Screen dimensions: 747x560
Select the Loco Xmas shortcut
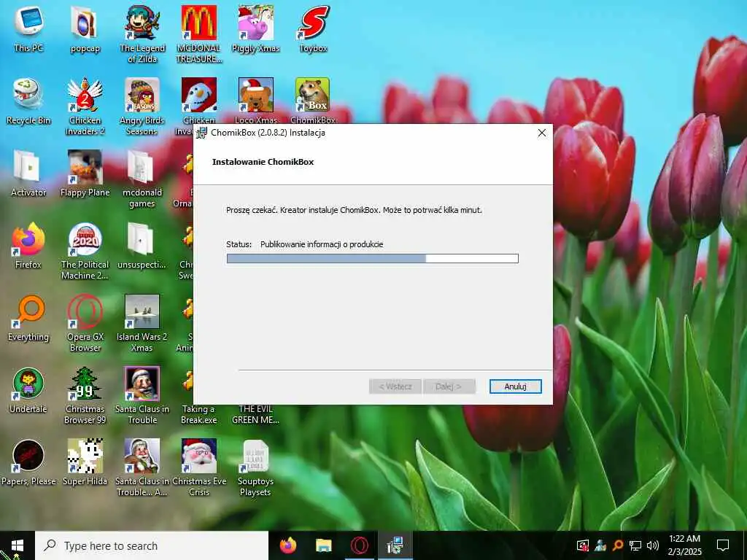coord(255,101)
